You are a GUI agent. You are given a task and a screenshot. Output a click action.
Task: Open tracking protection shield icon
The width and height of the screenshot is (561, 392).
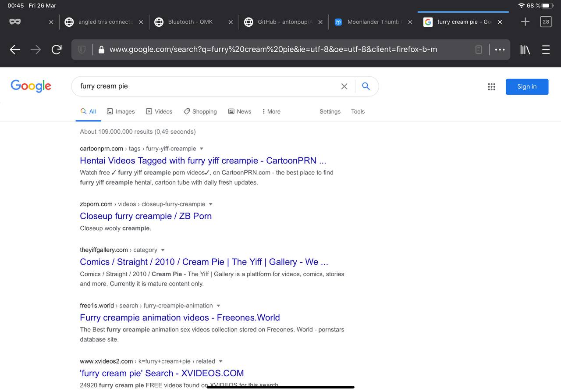pos(82,50)
